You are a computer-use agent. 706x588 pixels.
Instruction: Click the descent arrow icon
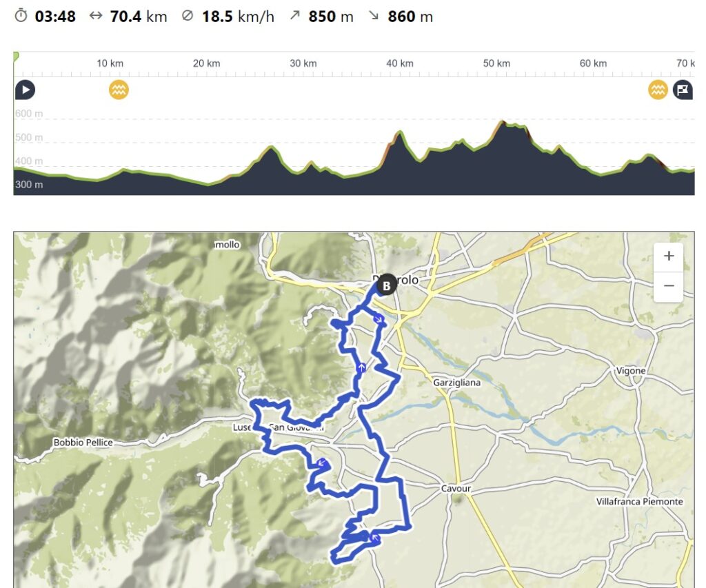tap(374, 15)
